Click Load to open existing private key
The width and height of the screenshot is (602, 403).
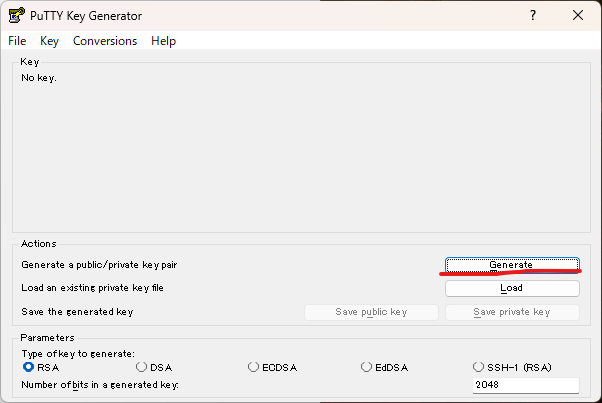coord(511,288)
